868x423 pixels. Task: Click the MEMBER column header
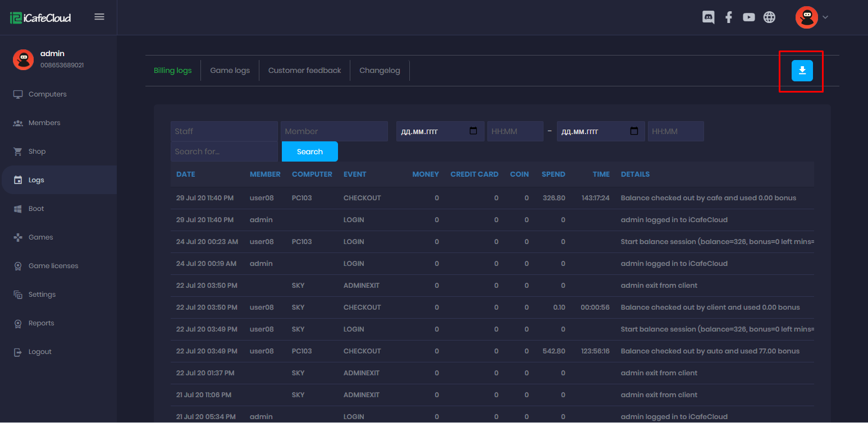pos(265,174)
